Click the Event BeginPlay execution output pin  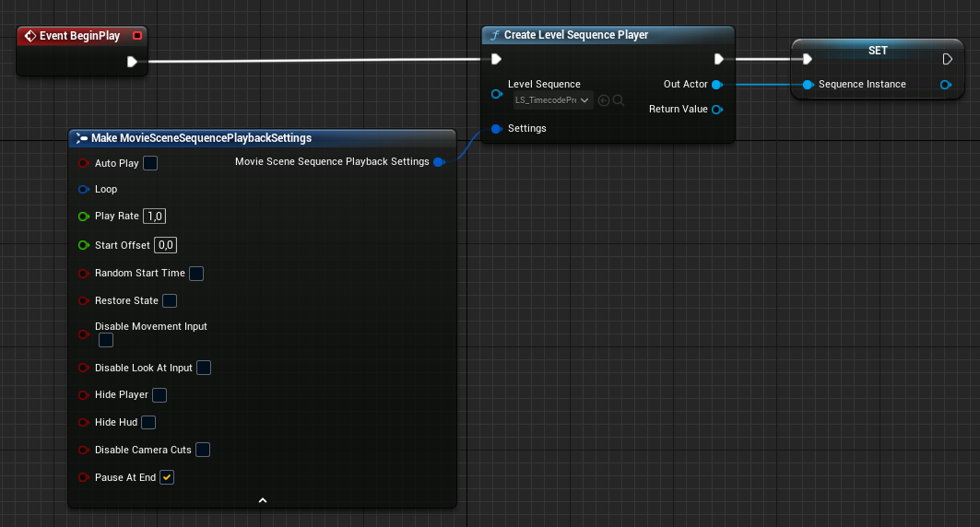pos(132,62)
